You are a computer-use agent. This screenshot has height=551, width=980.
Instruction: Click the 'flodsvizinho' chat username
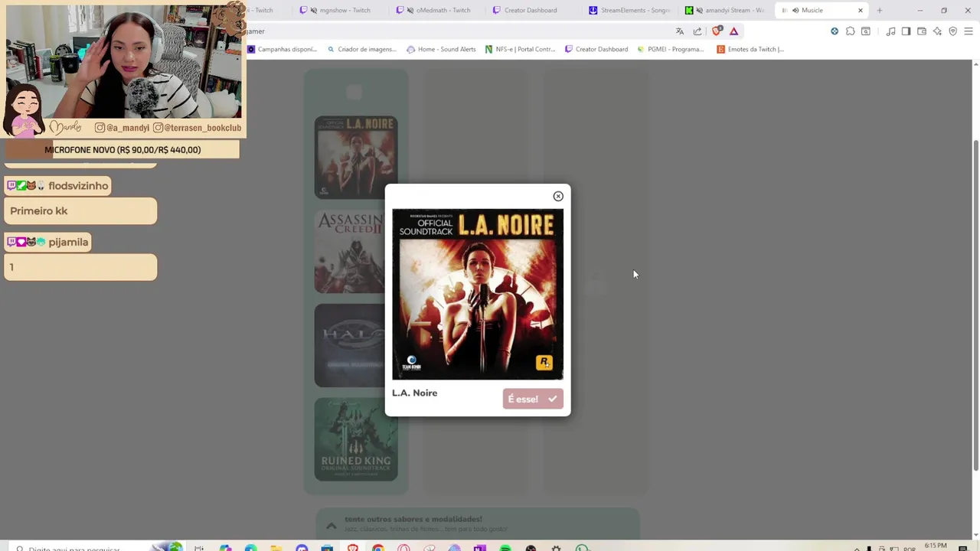tap(78, 186)
